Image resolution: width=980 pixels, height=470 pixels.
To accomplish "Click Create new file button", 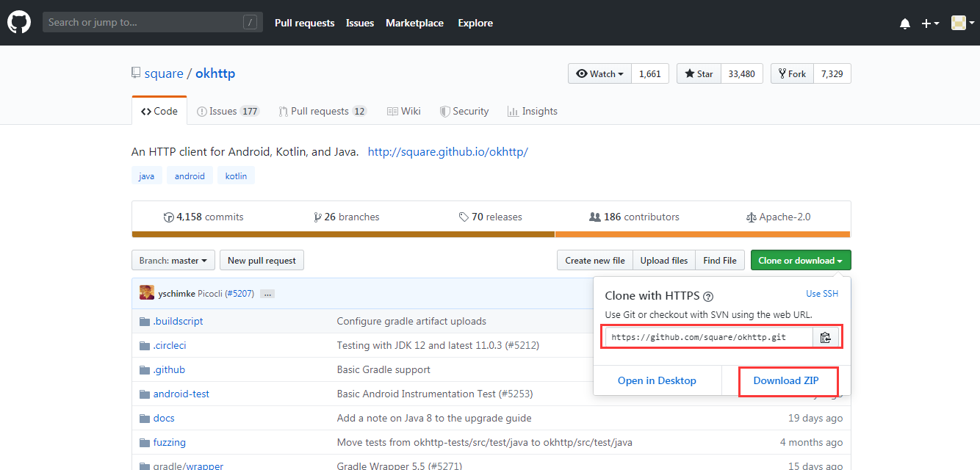I will point(595,260).
